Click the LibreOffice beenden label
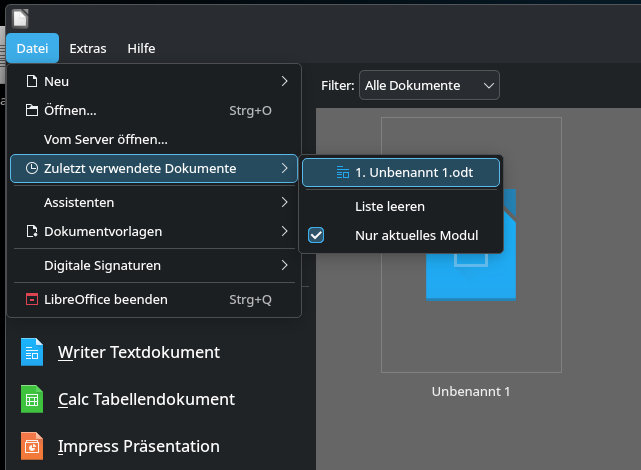The height and width of the screenshot is (470, 641). [106, 300]
